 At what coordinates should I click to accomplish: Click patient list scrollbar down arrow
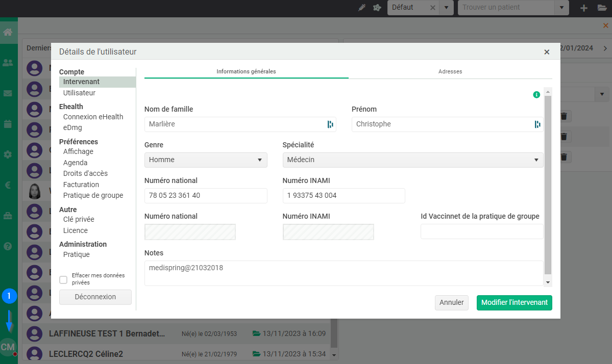[334, 355]
